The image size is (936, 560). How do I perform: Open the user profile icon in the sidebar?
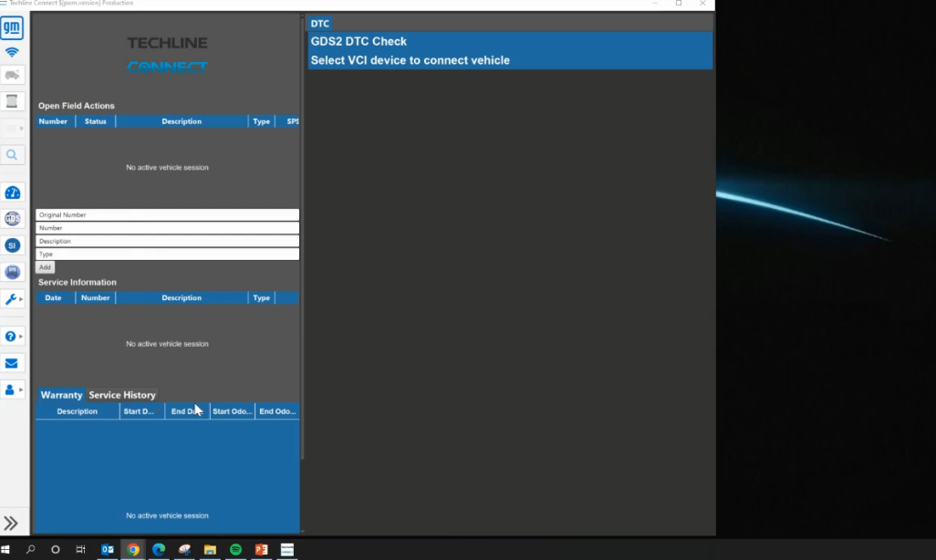click(x=12, y=389)
